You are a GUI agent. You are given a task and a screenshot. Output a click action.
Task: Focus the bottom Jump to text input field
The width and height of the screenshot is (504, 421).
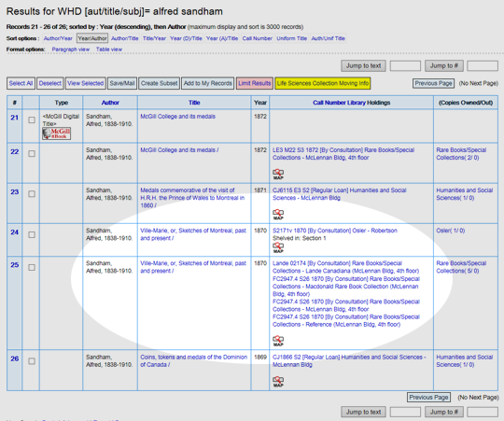coord(405,412)
